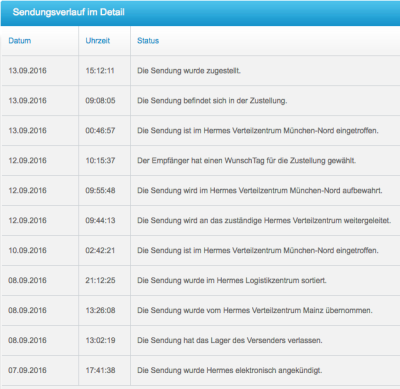Select time 17:41:38
The height and width of the screenshot is (389, 400).
[x=100, y=371]
